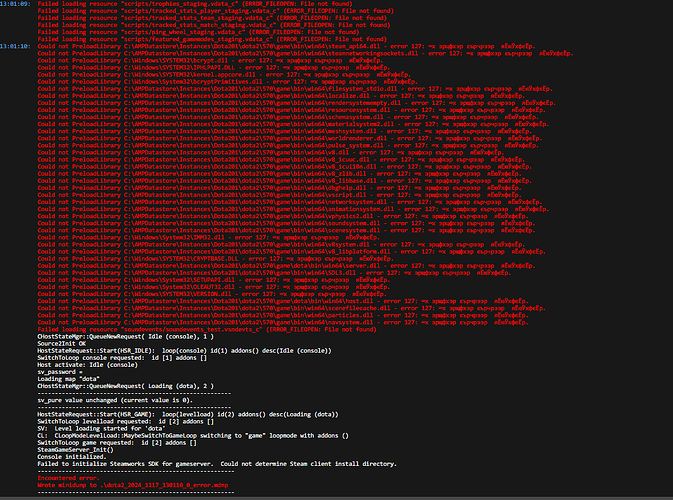
Task: Click the SDL3.dll error line
Action: tap(274, 273)
